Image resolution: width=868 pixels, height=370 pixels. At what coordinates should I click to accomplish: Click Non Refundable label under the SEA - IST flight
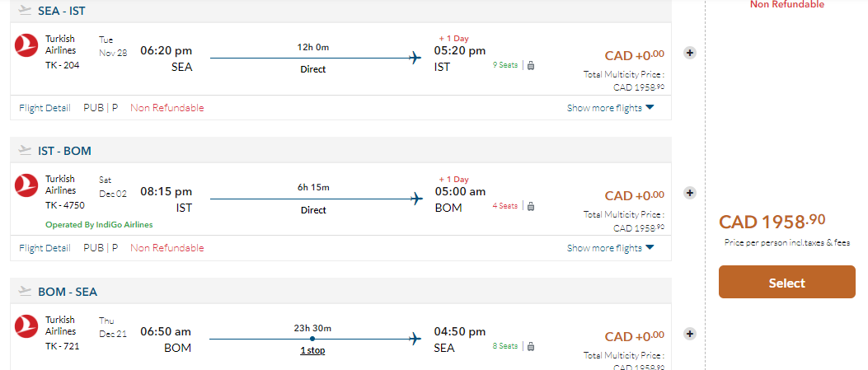coord(167,108)
